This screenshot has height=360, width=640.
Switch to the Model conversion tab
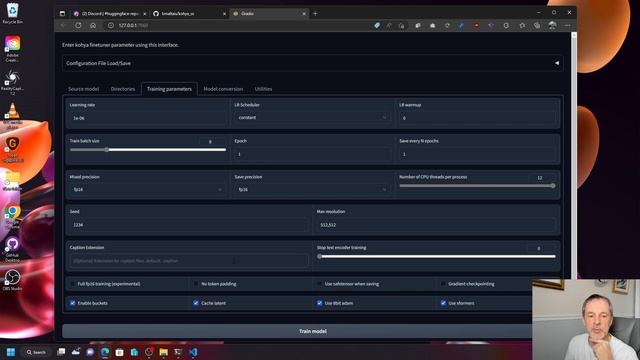(x=223, y=89)
